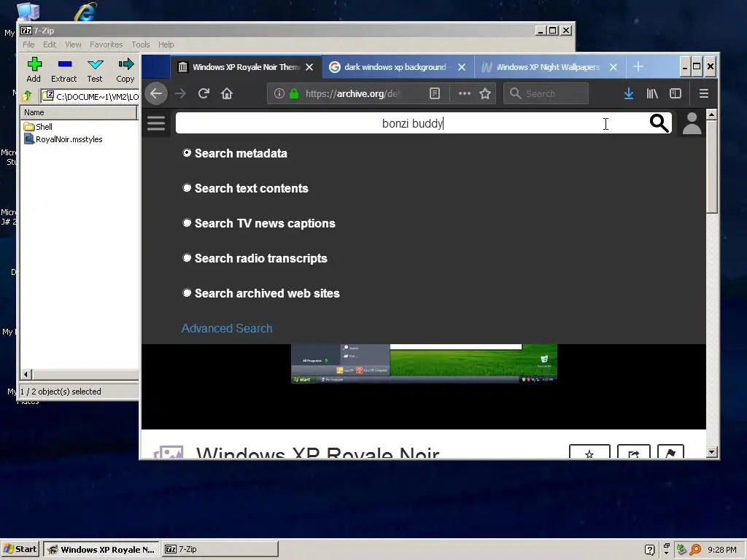Viewport: 747px width, 560px height.
Task: Switch to Windows XP Royale Noir tab
Action: pos(246,67)
